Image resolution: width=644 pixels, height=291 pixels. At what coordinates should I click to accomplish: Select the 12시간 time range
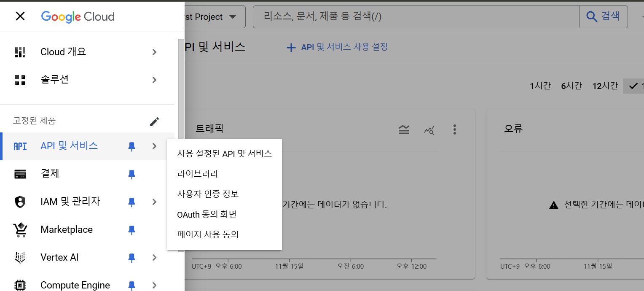pyautogui.click(x=605, y=86)
